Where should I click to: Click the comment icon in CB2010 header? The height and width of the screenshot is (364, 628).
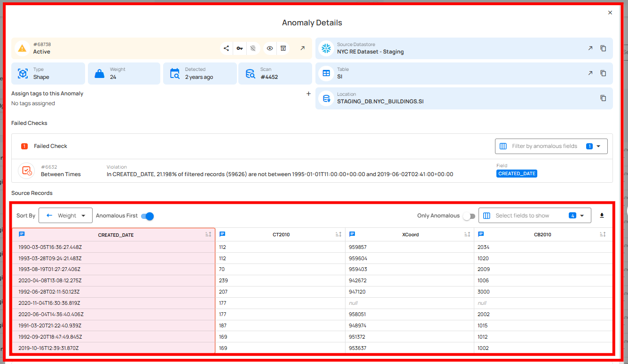(481, 234)
